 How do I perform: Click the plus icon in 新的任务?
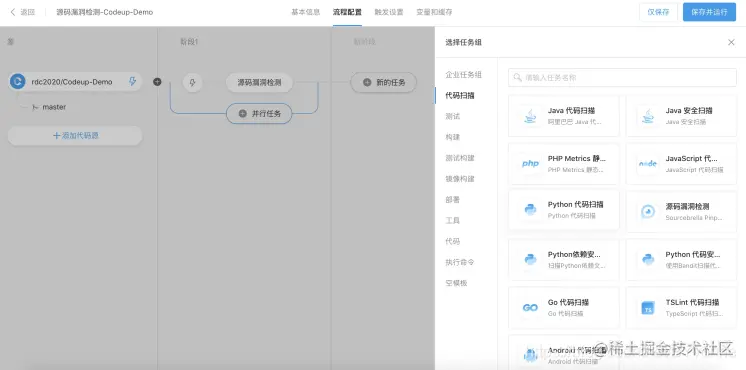coord(367,82)
